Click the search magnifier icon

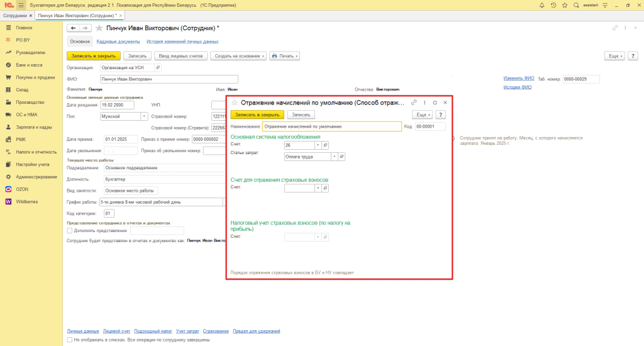coord(576,5)
